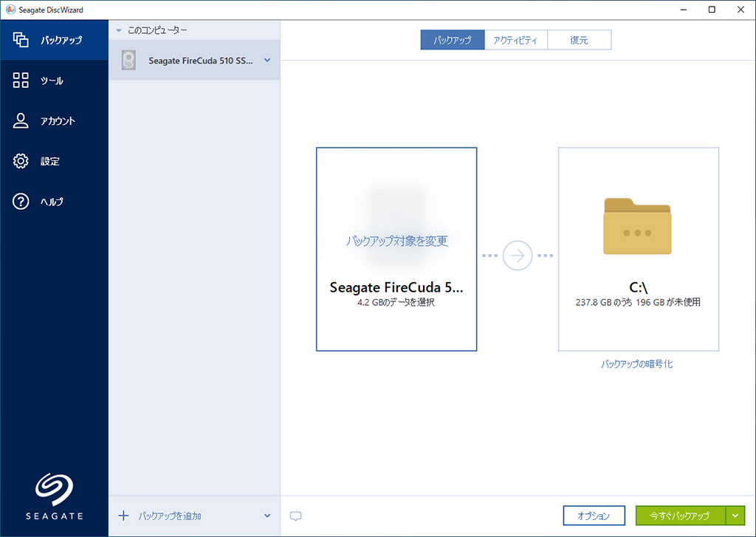
Task: Select the Seagate FireCuda 510 SS... backup entry
Action: [x=194, y=61]
